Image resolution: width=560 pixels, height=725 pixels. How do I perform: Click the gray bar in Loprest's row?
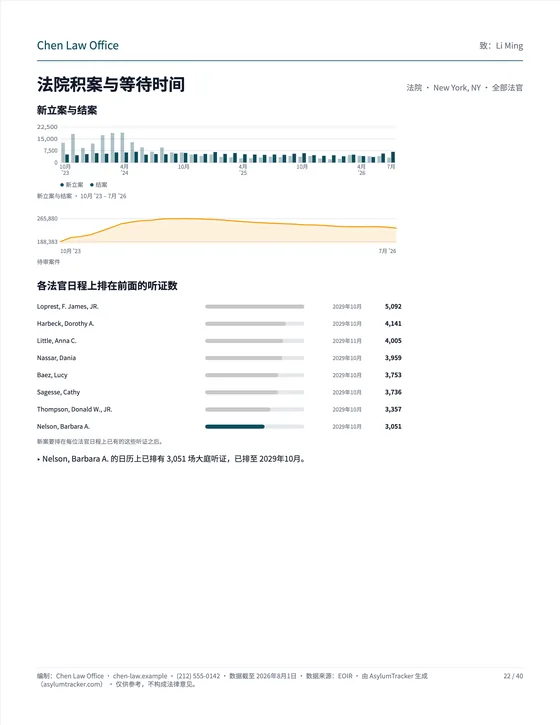(254, 307)
